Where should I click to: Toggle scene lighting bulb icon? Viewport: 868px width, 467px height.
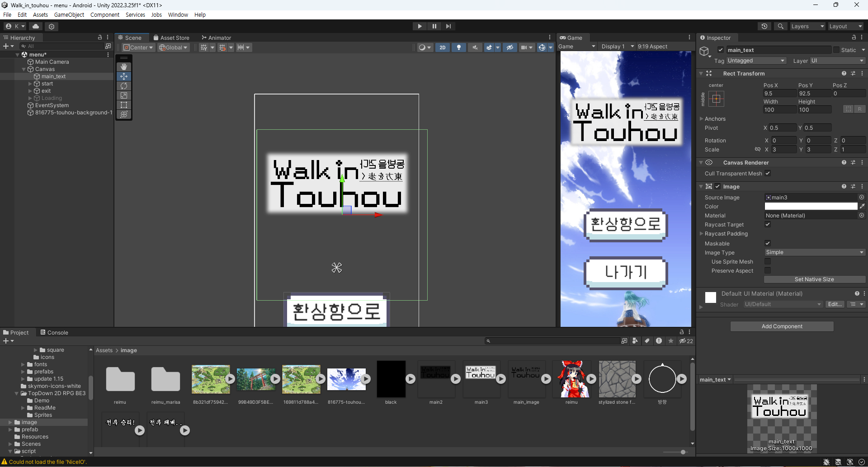tap(459, 47)
